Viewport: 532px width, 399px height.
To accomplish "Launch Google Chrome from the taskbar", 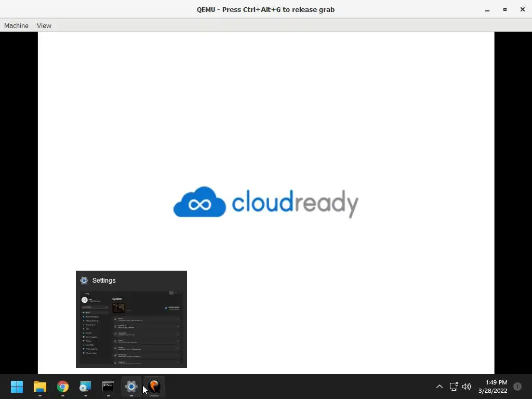I will [x=63, y=387].
